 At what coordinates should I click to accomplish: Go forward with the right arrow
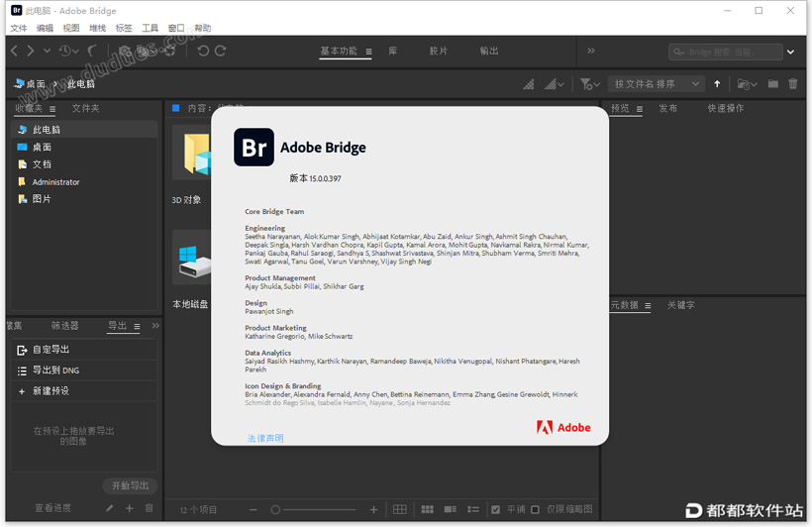(x=31, y=51)
